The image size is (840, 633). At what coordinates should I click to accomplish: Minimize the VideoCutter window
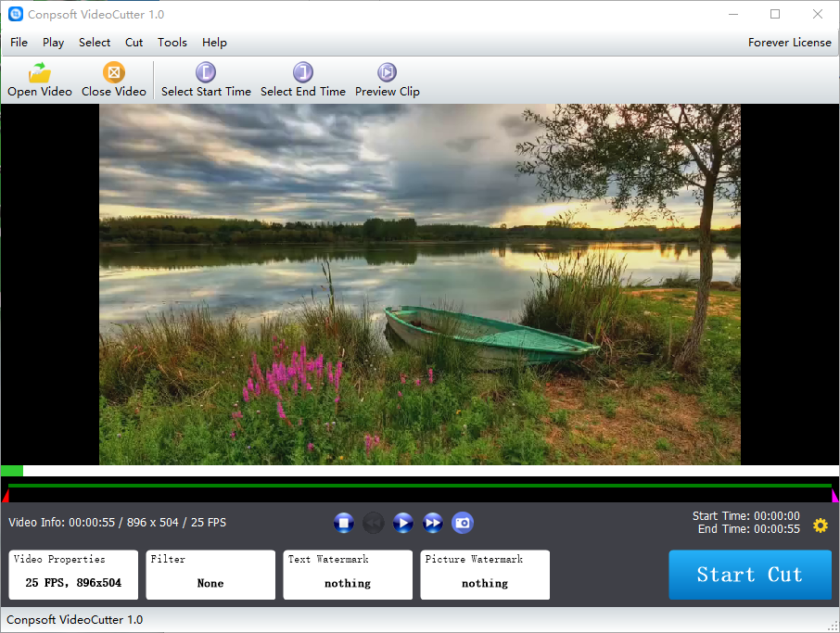(x=733, y=15)
